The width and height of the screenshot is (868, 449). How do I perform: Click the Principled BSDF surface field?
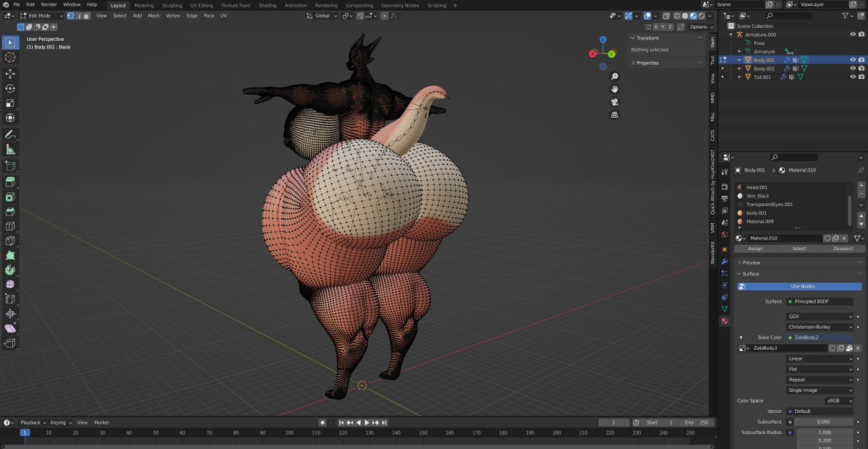tap(820, 302)
